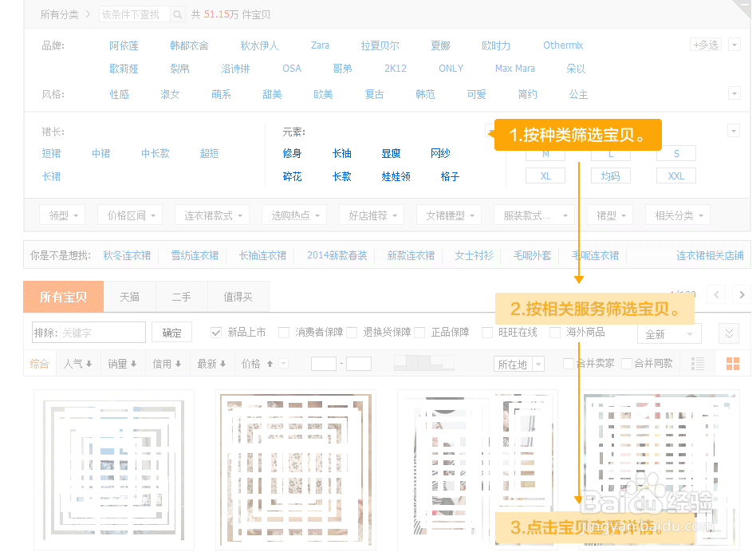The width and height of the screenshot is (756, 552).
Task: Select 综合 sorting tab
Action: [40, 364]
